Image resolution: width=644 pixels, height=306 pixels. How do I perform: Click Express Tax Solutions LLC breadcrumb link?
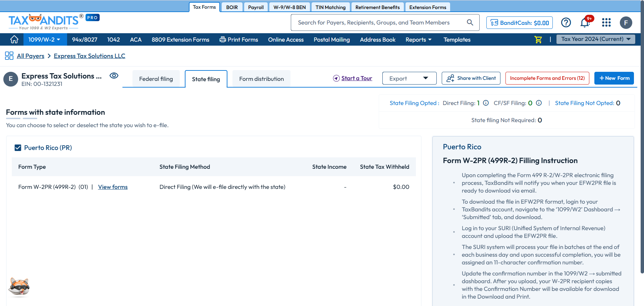point(90,56)
